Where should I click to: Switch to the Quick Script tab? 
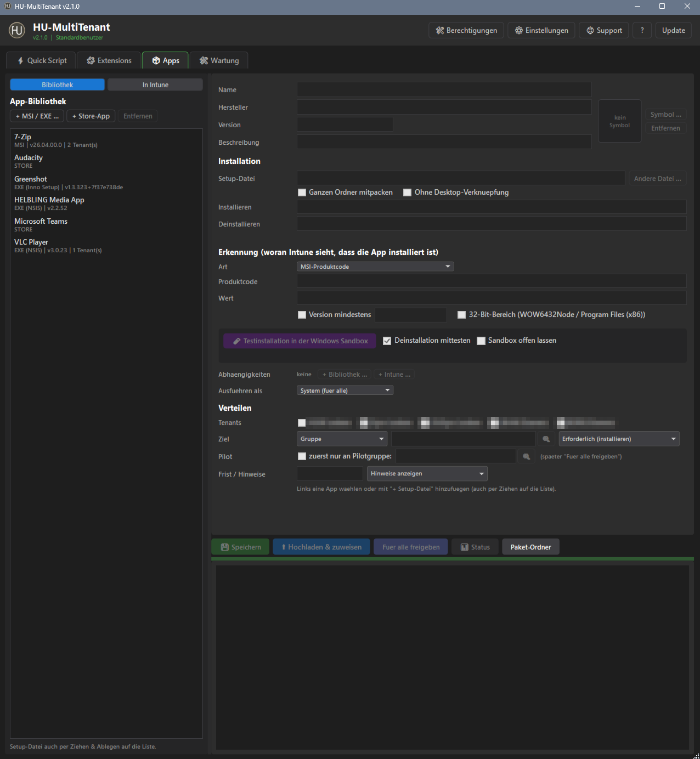[x=42, y=60]
